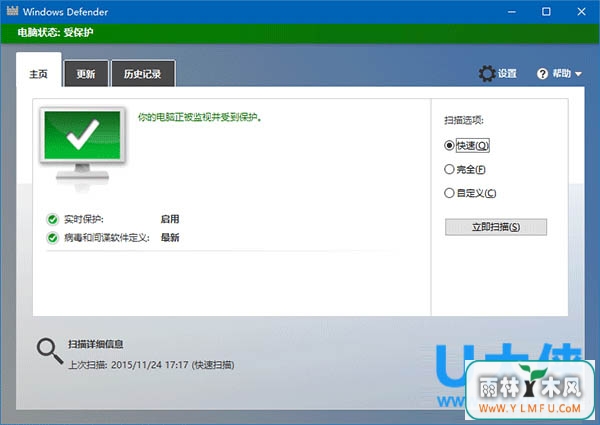This screenshot has height=425, width=600.
Task: Click the 电脑状态: 受保护 status bar text
Action: 55,33
